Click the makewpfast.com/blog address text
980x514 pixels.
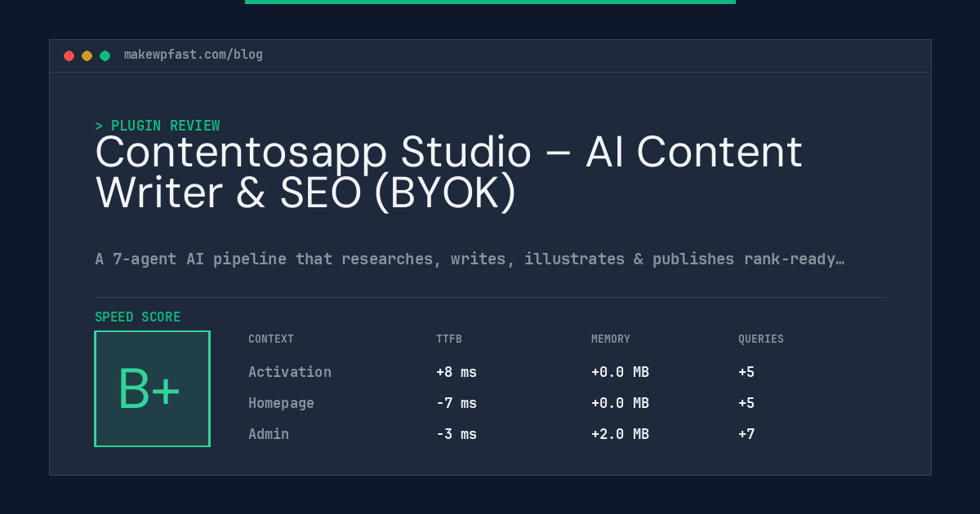coord(194,55)
